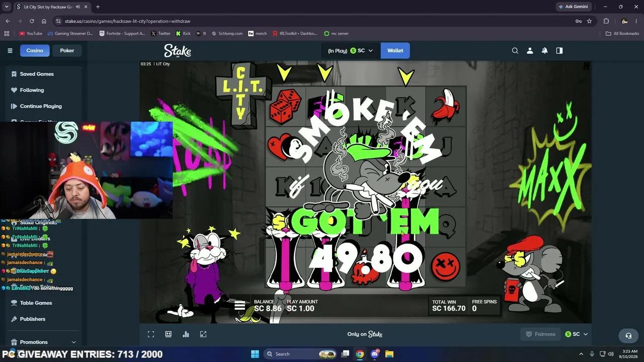Screen dimensions: 644x362
Task: Click the Wallet button
Action: point(395,50)
